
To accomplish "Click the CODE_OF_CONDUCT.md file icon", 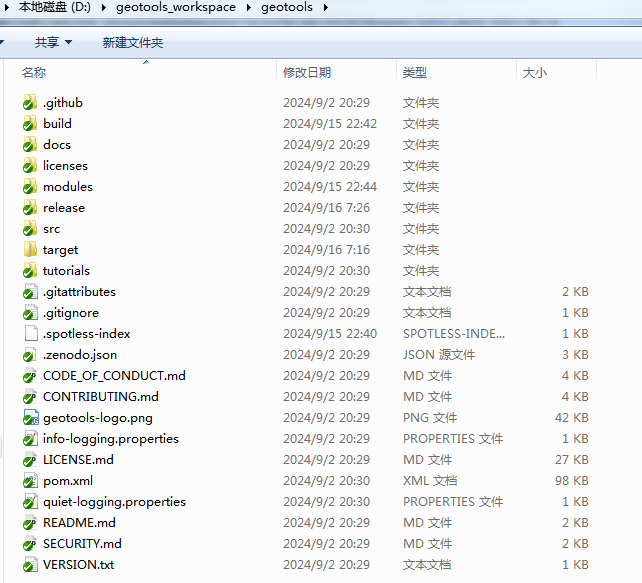I will tap(30, 375).
